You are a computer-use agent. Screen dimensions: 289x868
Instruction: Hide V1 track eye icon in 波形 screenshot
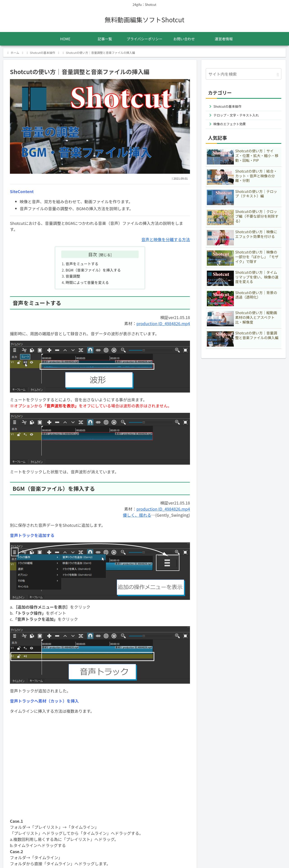(32, 362)
